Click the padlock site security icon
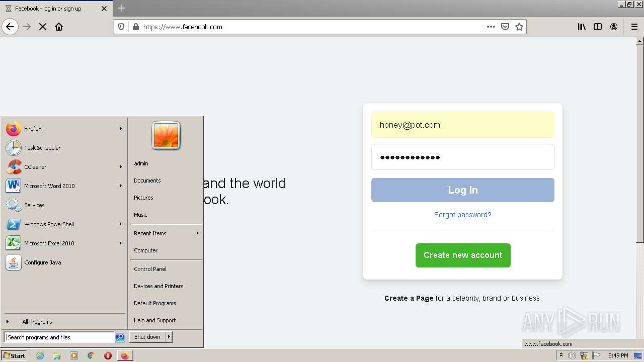The height and width of the screenshot is (362, 644). (x=135, y=27)
